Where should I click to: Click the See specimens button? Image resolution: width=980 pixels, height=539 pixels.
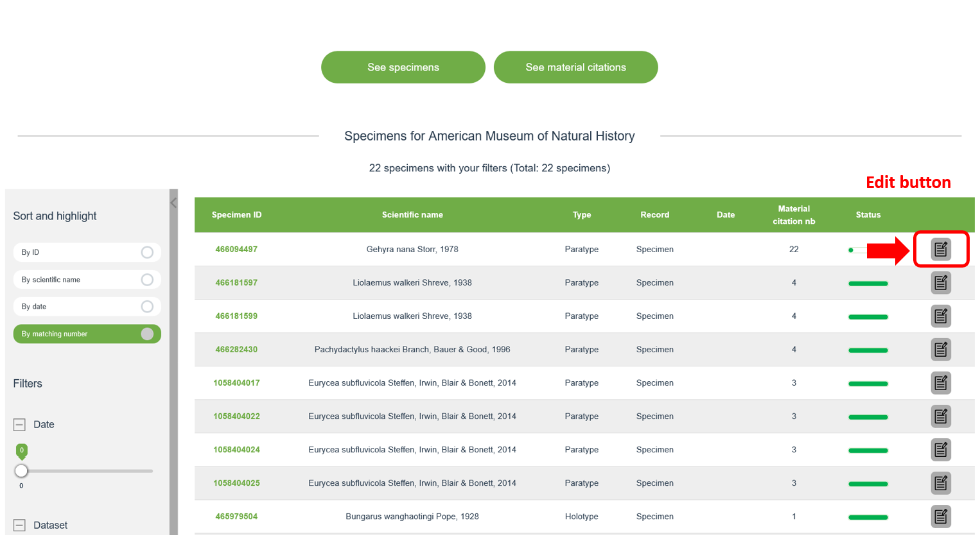[x=403, y=67]
